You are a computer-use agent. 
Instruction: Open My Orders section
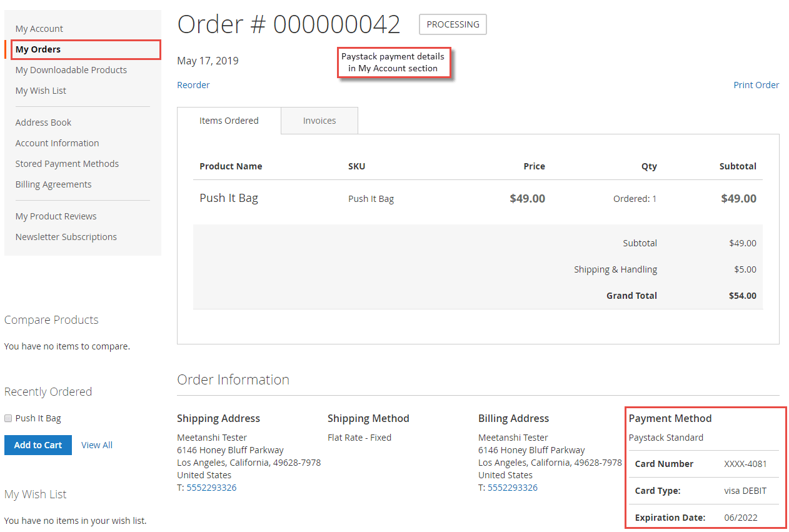tap(38, 49)
